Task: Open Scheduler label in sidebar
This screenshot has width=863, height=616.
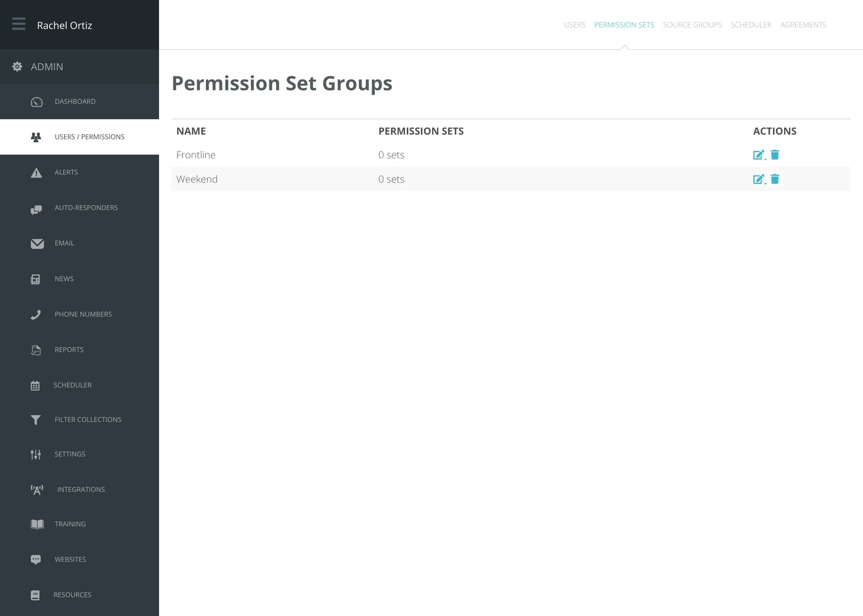Action: coord(72,385)
